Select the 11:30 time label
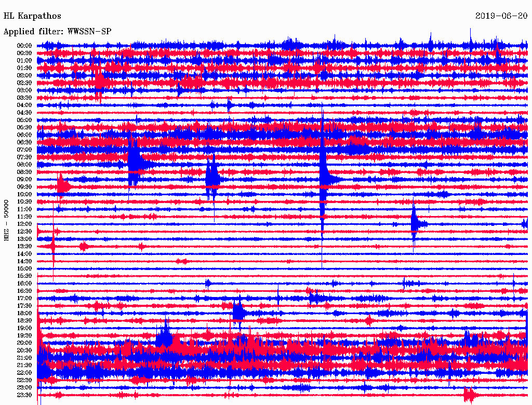The height and width of the screenshot is (405, 532). coord(24,217)
